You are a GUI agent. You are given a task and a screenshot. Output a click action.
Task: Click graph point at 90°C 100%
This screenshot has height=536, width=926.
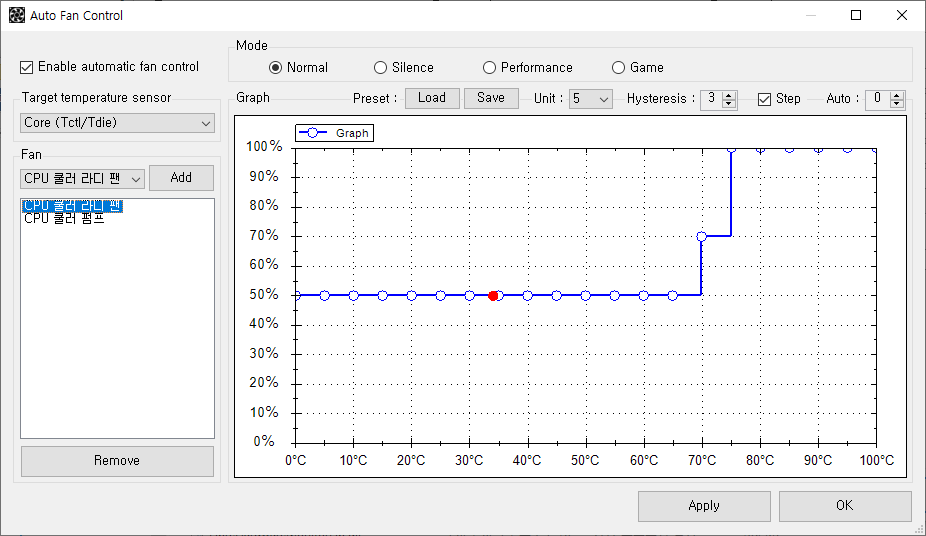818,149
